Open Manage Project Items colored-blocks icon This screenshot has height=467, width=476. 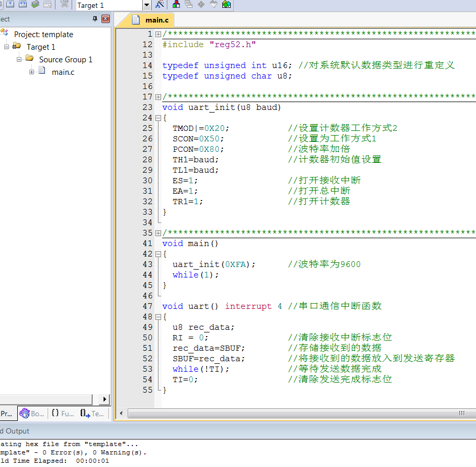tap(176, 4)
